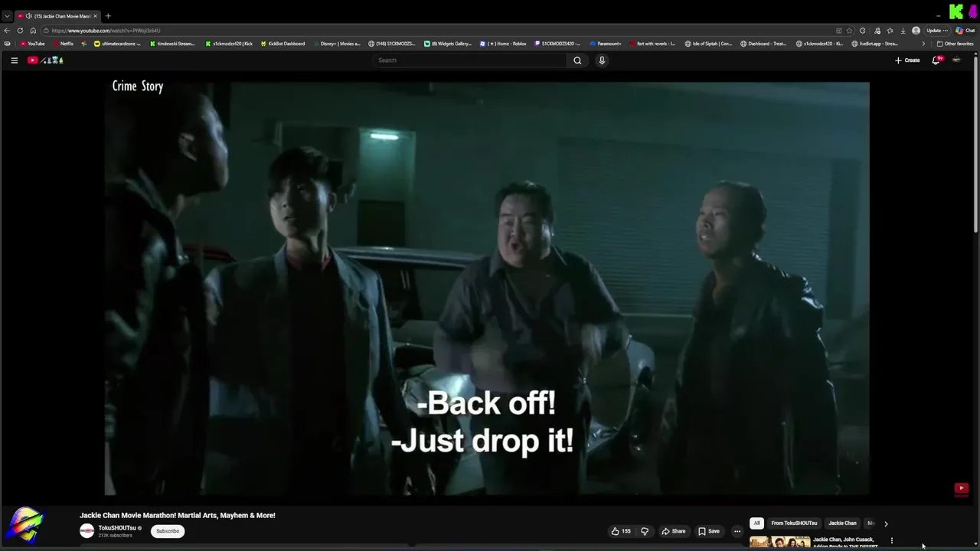
Task: Open the Disney+ Movies bookmark
Action: (336, 44)
